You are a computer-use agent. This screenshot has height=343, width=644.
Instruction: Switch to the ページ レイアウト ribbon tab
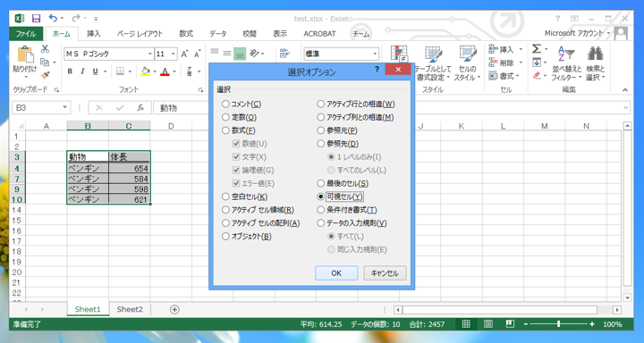[x=140, y=34]
